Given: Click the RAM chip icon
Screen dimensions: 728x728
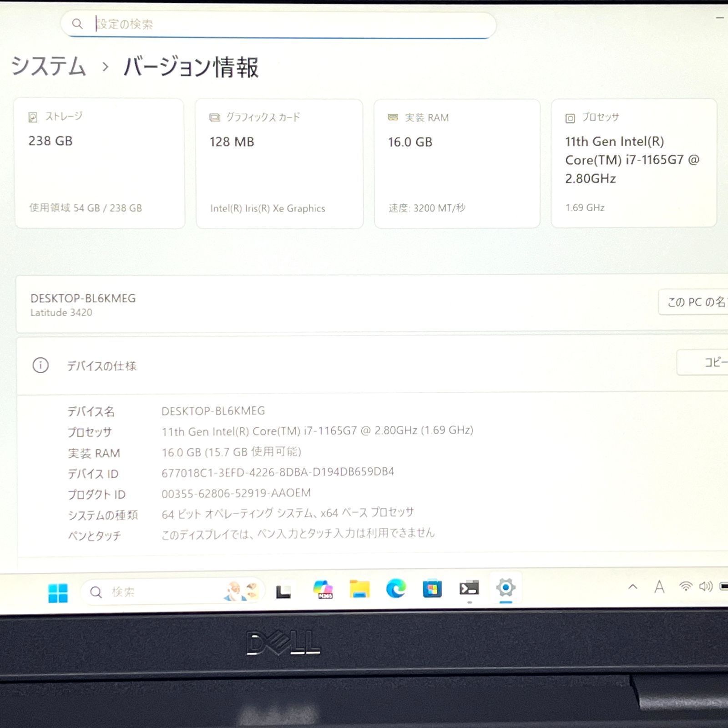Looking at the screenshot, I should pyautogui.click(x=393, y=117).
